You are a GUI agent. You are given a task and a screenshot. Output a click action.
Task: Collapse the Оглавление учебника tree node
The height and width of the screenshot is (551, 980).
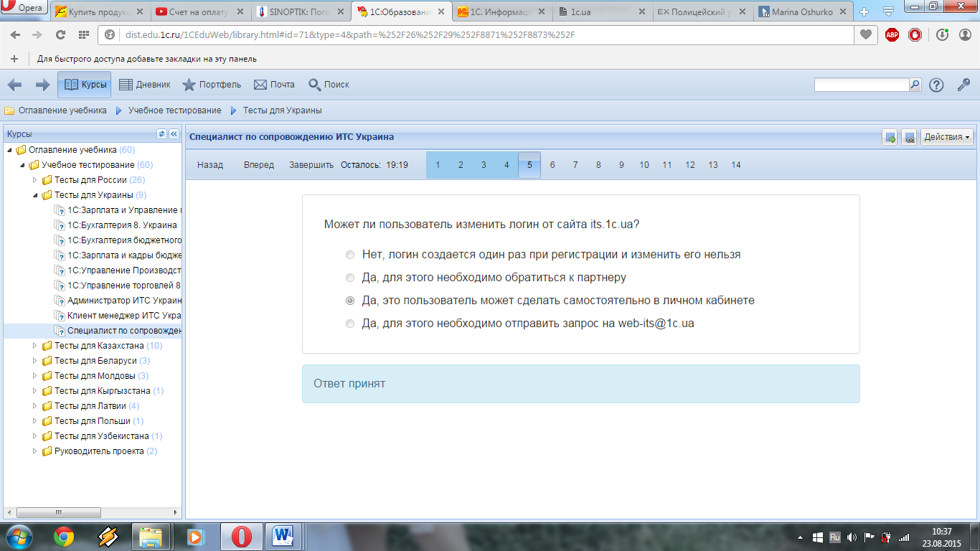(x=10, y=150)
